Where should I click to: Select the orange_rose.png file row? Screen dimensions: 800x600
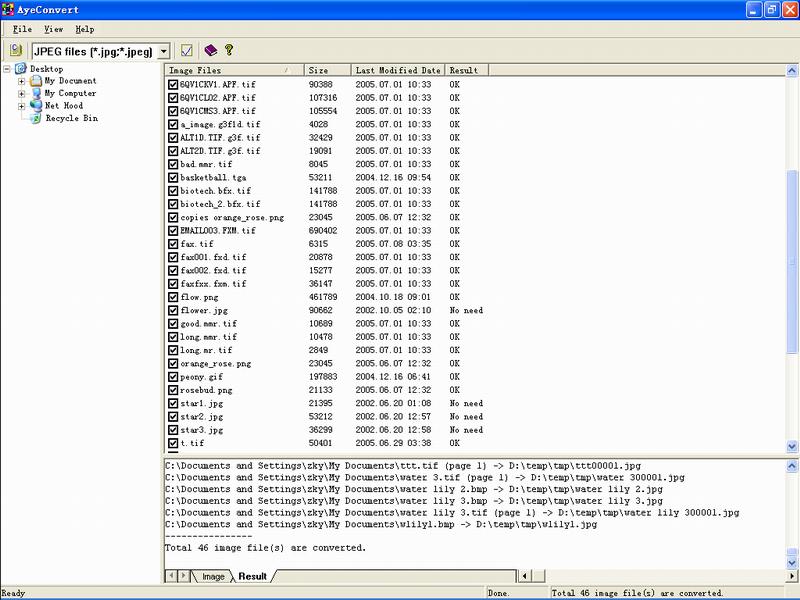coord(215,364)
